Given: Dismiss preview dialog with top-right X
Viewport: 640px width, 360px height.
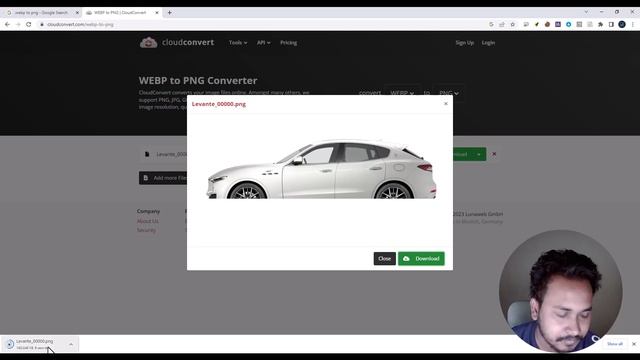Looking at the screenshot, I should tap(446, 104).
